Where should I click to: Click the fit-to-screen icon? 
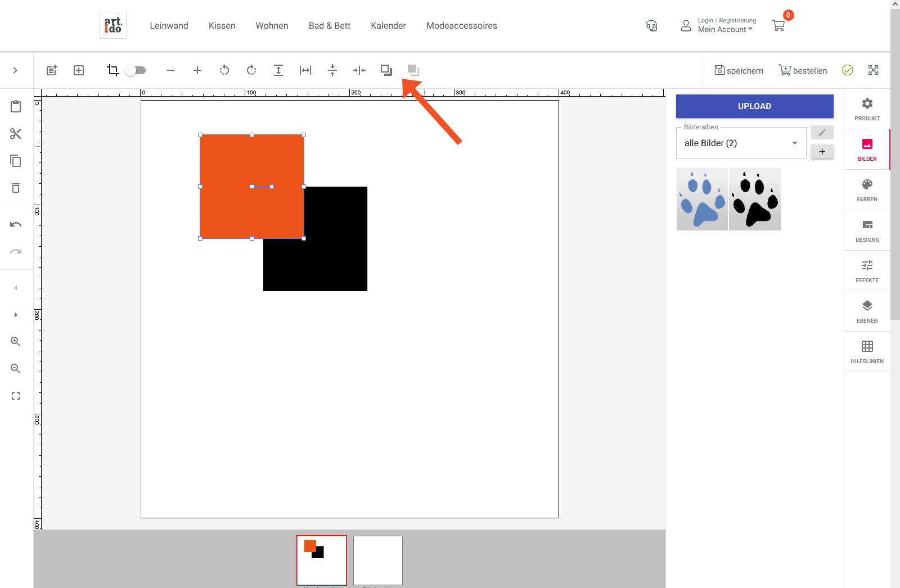tap(16, 396)
